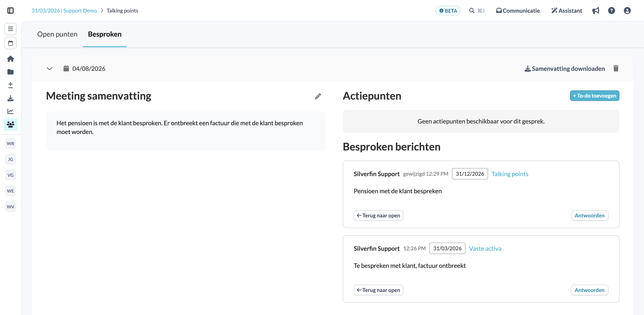Open the Communicatie menu item

518,11
